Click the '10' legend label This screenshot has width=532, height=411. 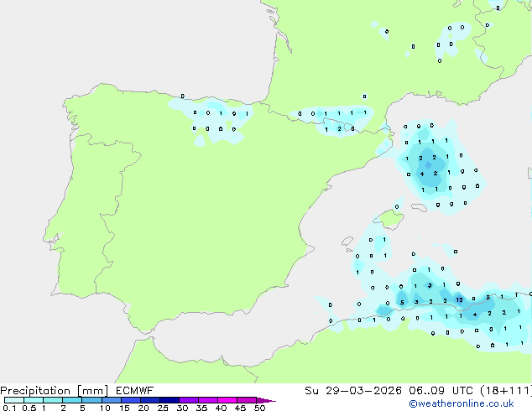[x=105, y=408]
